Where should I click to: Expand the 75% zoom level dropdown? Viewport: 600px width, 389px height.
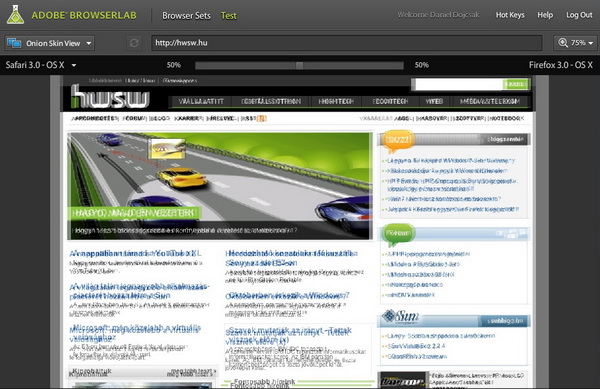(576, 43)
